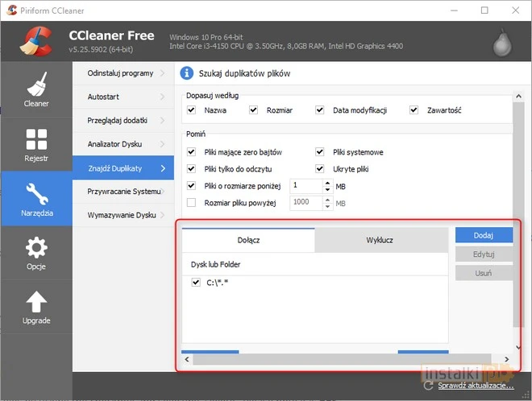Expand the Odinstaluj programy chevron
Viewport: 532px width, 401px height.
[162, 73]
